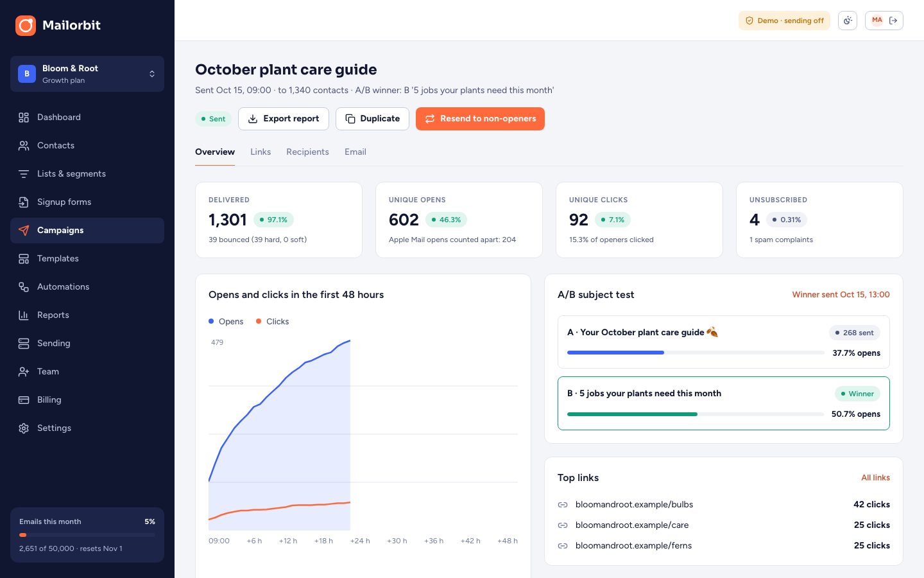924x578 pixels.
Task: Click the Duplicate button
Action: (372, 119)
